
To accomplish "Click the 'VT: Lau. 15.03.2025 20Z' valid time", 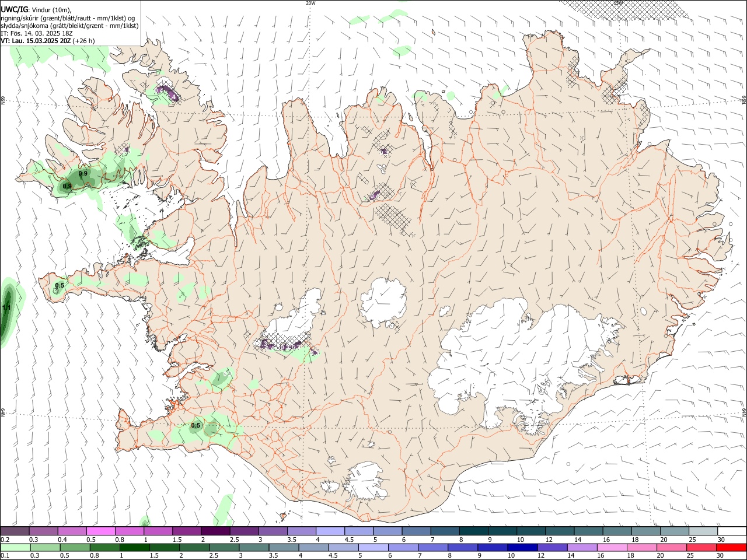I will click(36, 41).
